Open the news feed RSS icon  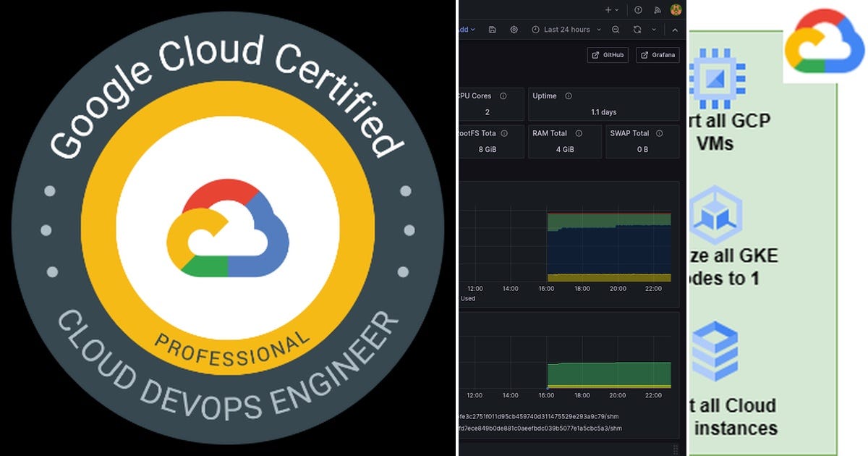(x=658, y=10)
